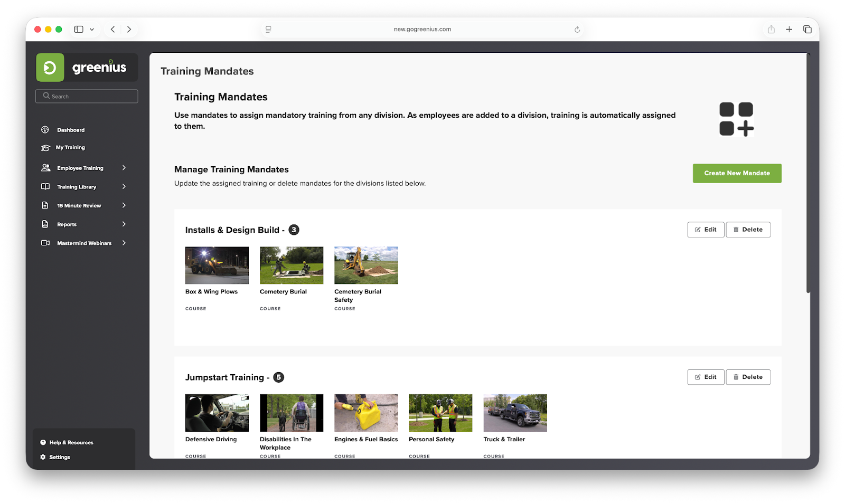The width and height of the screenshot is (845, 504).
Task: Edit the Installs & Design Build mandate
Action: click(706, 230)
